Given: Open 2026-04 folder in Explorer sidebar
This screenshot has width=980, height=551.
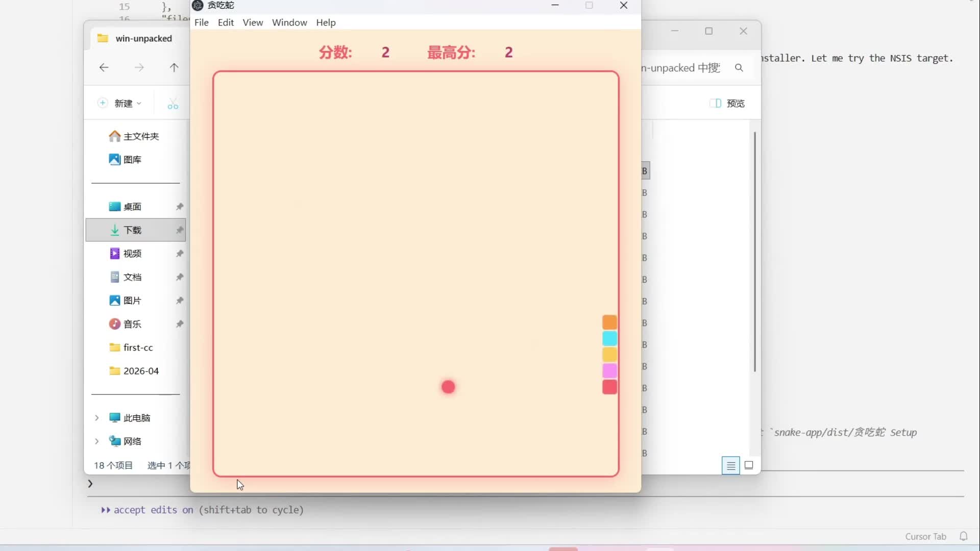Looking at the screenshot, I should tap(135, 371).
